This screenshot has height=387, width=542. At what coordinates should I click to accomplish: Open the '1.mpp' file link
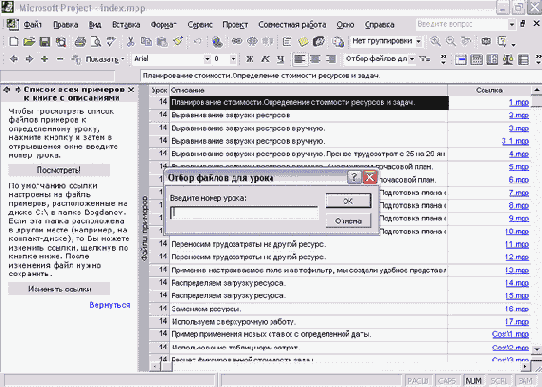pyautogui.click(x=519, y=102)
